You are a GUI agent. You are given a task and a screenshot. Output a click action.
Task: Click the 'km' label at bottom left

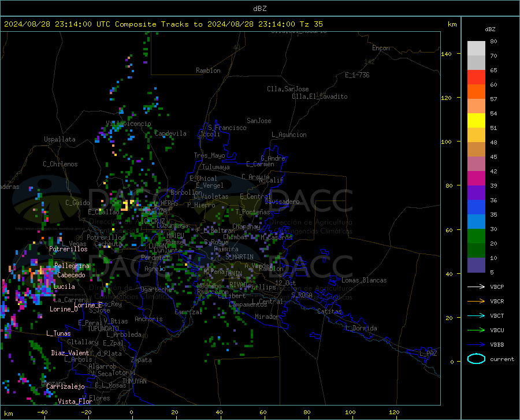[8, 414]
